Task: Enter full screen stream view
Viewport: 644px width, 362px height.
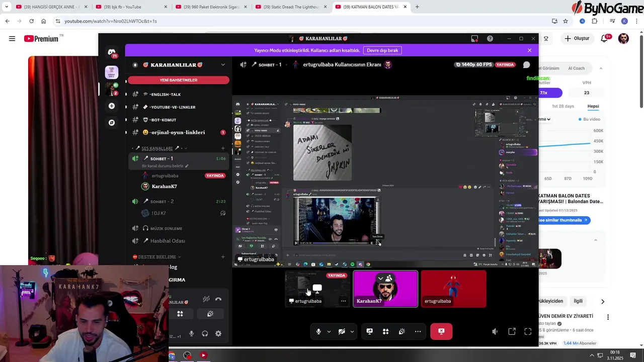Action: [528, 331]
